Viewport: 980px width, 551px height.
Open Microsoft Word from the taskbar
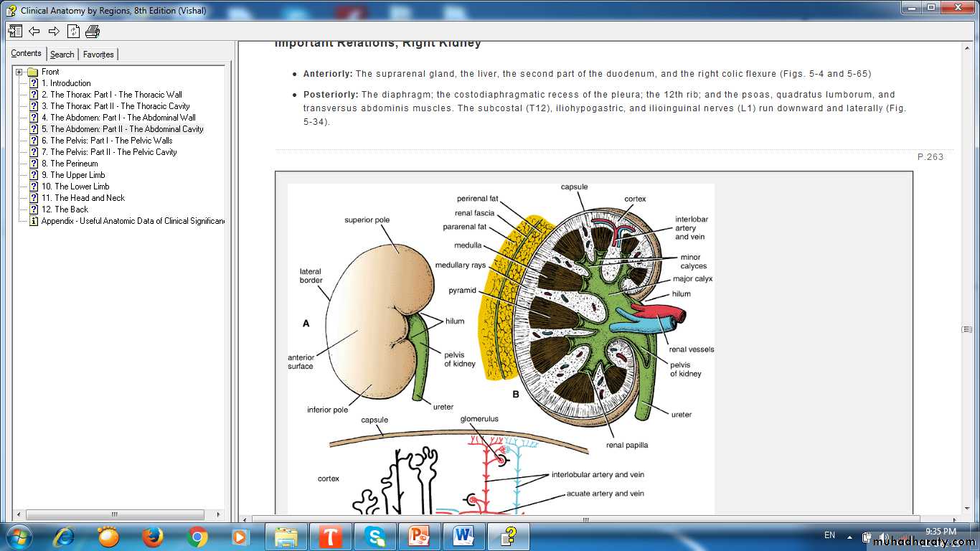pos(464,536)
